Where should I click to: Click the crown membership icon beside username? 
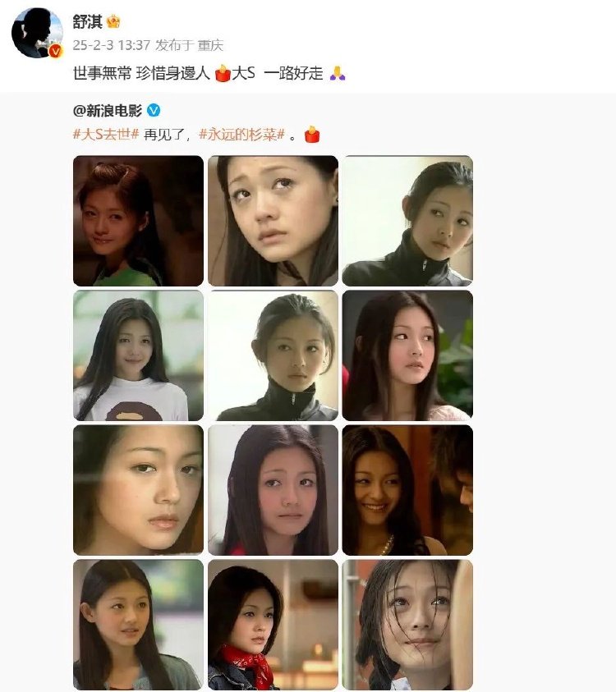pos(113,21)
